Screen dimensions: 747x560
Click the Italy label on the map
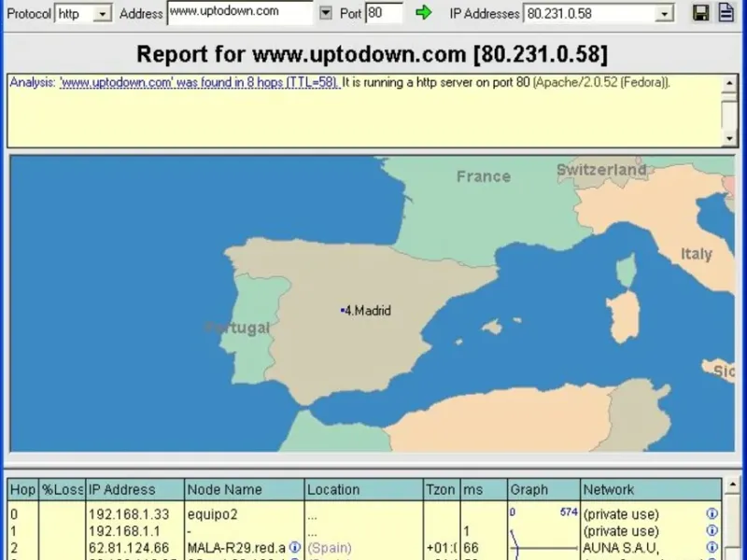tap(696, 254)
